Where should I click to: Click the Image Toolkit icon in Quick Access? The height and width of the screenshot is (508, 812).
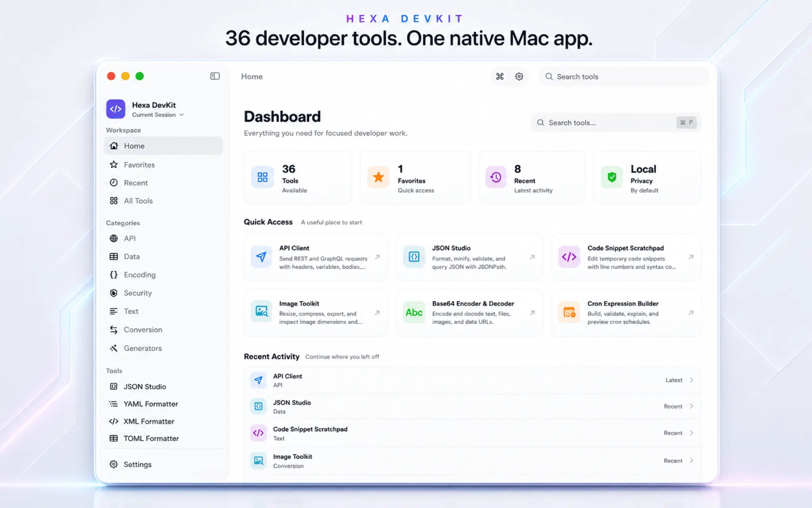point(261,312)
